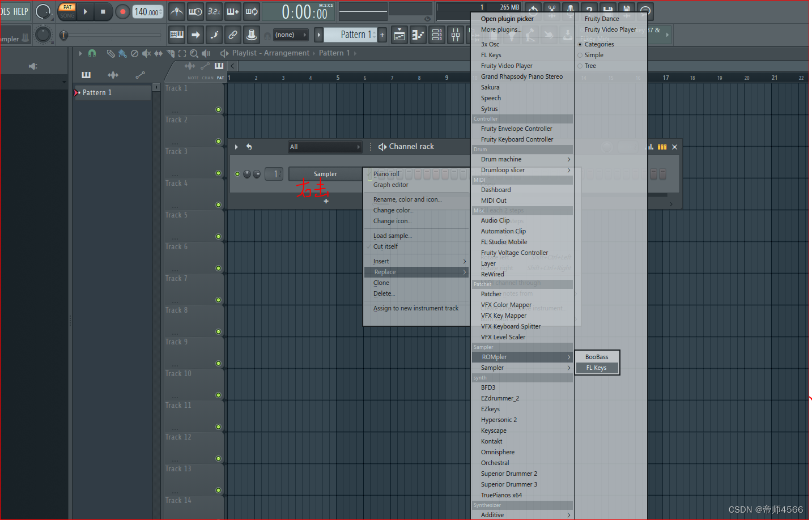This screenshot has height=520, width=812.
Task: Switch to PAT/SONG mode toggle
Action: [x=67, y=11]
